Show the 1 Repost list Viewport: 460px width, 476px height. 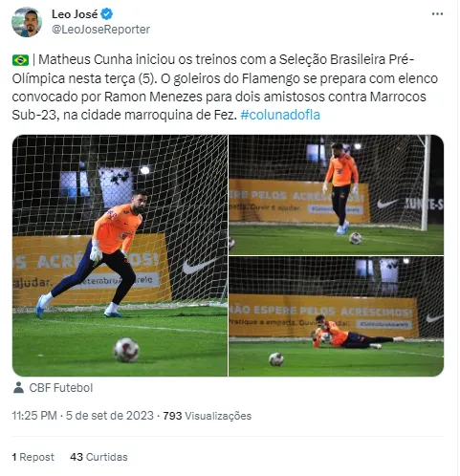coord(33,457)
